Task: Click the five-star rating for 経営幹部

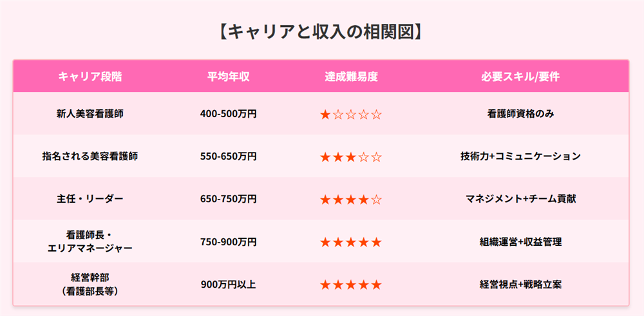Action: coord(351,284)
